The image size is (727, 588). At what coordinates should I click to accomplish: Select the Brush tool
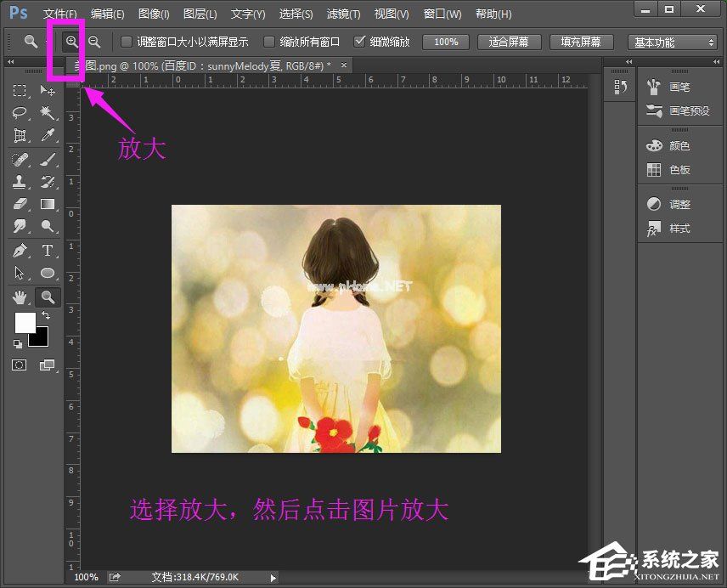pyautogui.click(x=45, y=161)
